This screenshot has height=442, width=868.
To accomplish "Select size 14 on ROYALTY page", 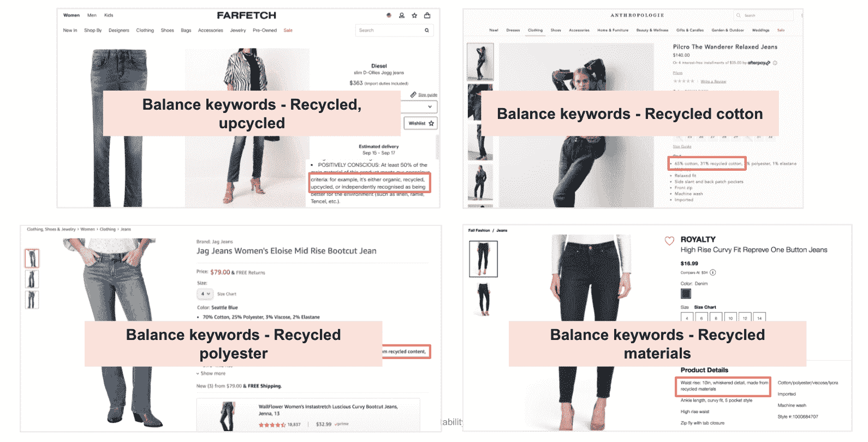I will (759, 318).
